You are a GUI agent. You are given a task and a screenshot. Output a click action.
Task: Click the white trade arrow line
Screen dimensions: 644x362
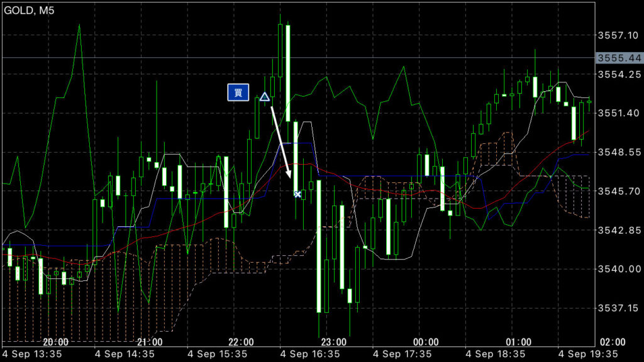pyautogui.click(x=280, y=144)
